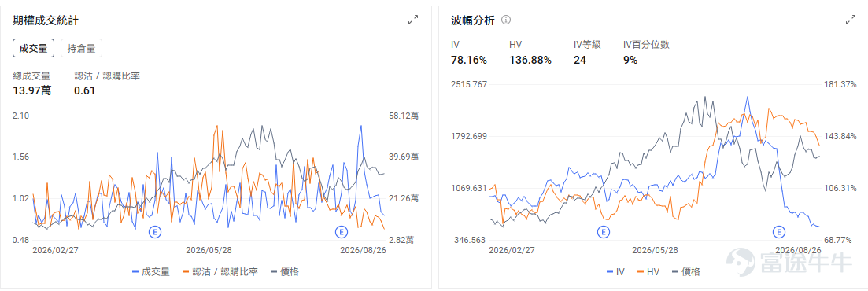Click the 2026/05/28 date label in the volatility chart
The height and width of the screenshot is (291, 868).
[655, 250]
